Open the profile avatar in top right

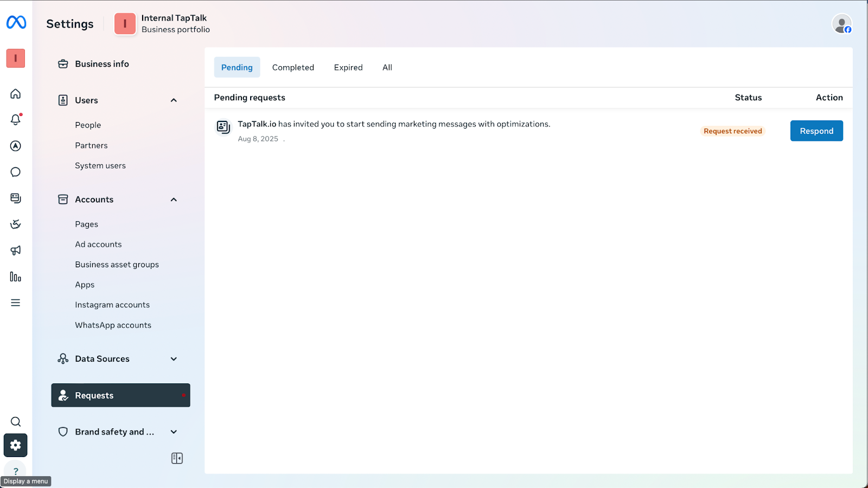tap(842, 24)
